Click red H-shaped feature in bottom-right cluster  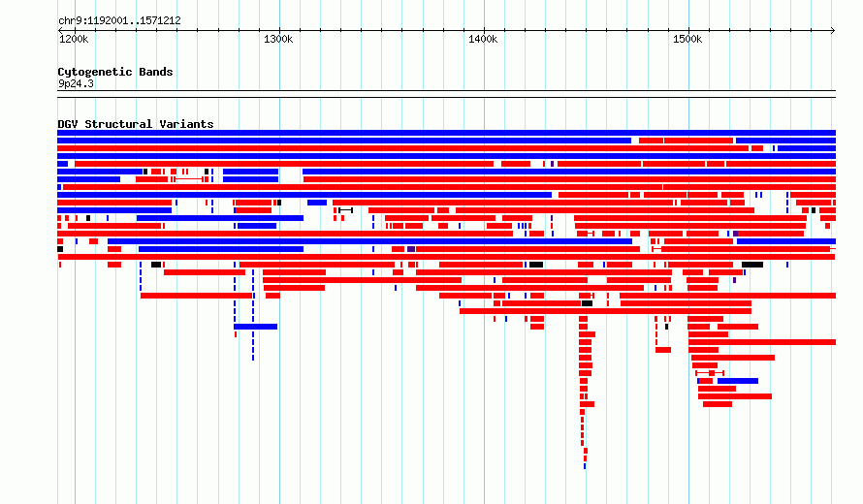click(710, 373)
